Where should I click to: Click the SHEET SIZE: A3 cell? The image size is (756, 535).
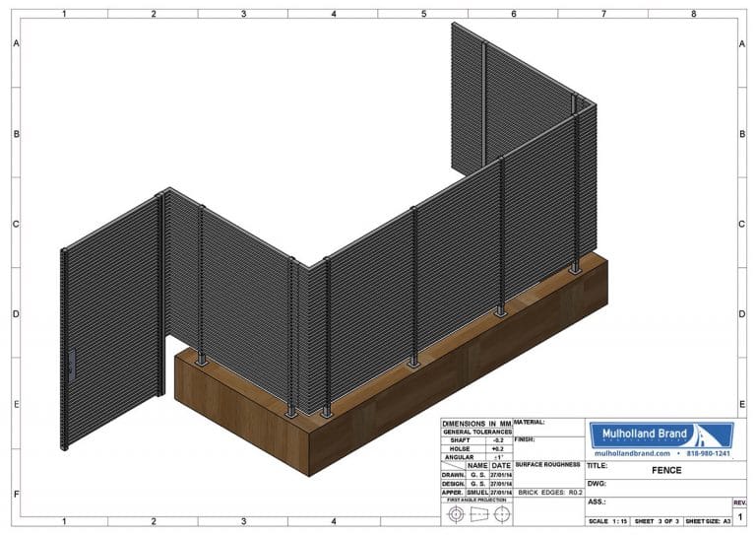coord(708,521)
